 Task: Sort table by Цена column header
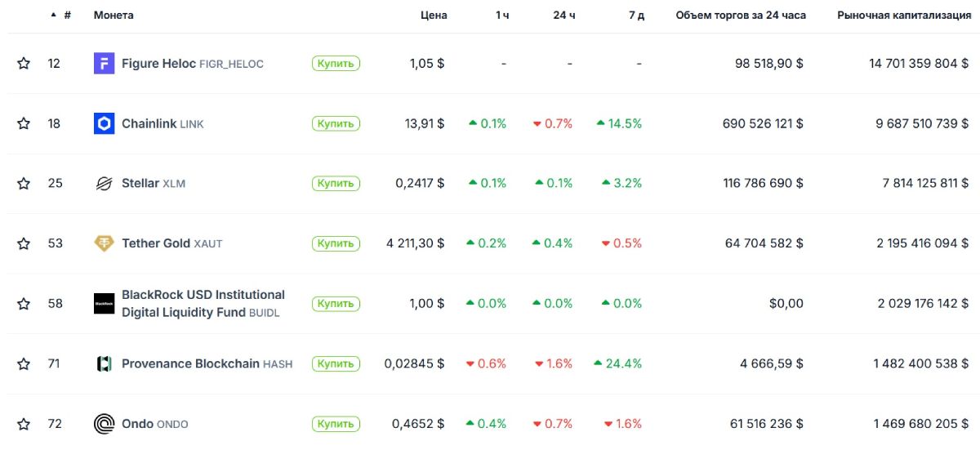434,16
